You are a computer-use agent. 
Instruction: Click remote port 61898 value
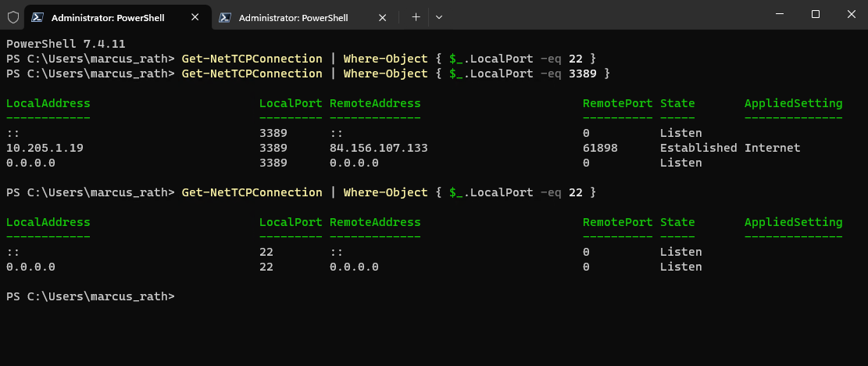click(600, 148)
